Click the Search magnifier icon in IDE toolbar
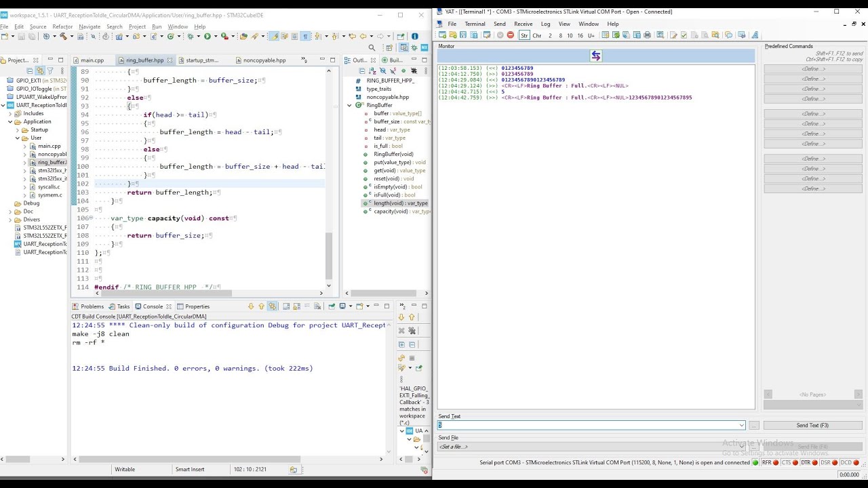 tap(372, 48)
